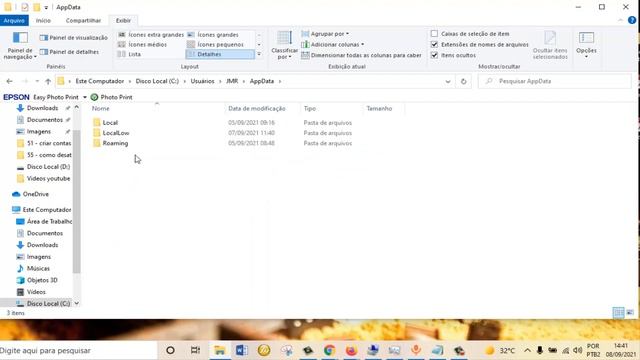Screen dimensions: 640x360
Task: Select Este Computador in navigation pane
Action: 47,210
